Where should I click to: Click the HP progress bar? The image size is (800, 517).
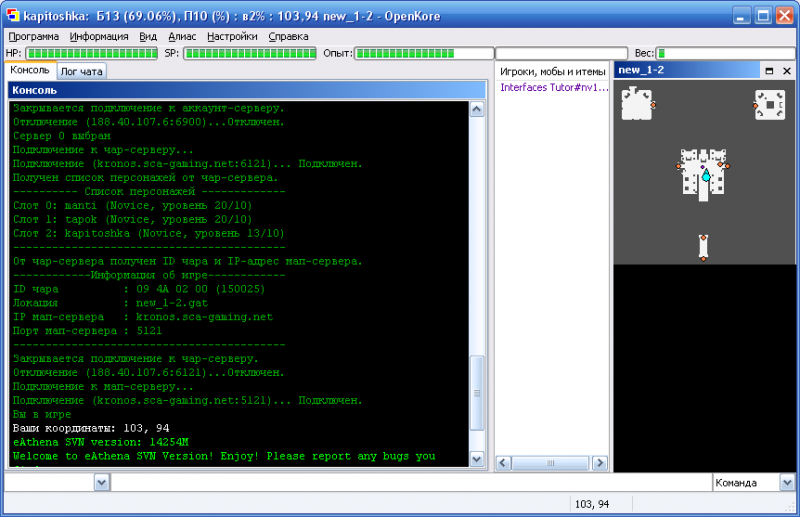(x=92, y=53)
